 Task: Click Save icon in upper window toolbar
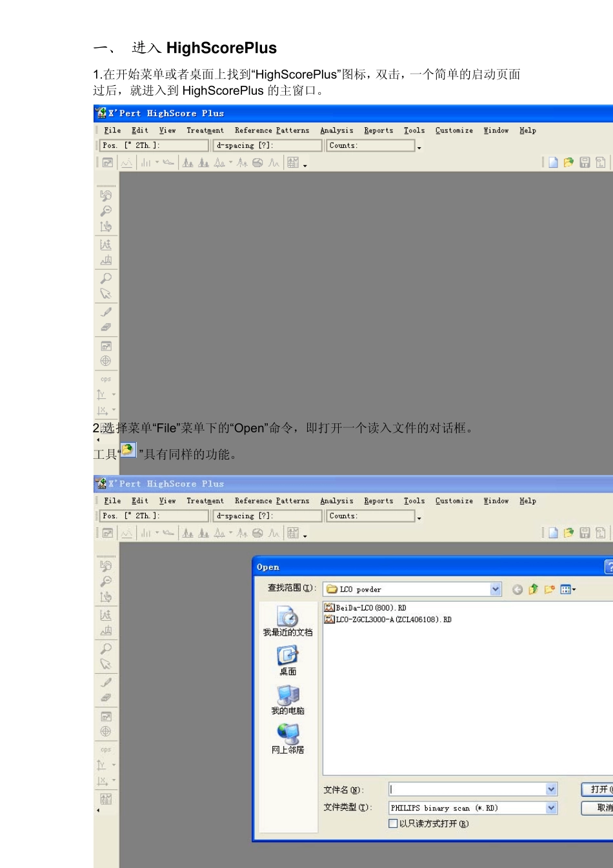click(x=585, y=163)
